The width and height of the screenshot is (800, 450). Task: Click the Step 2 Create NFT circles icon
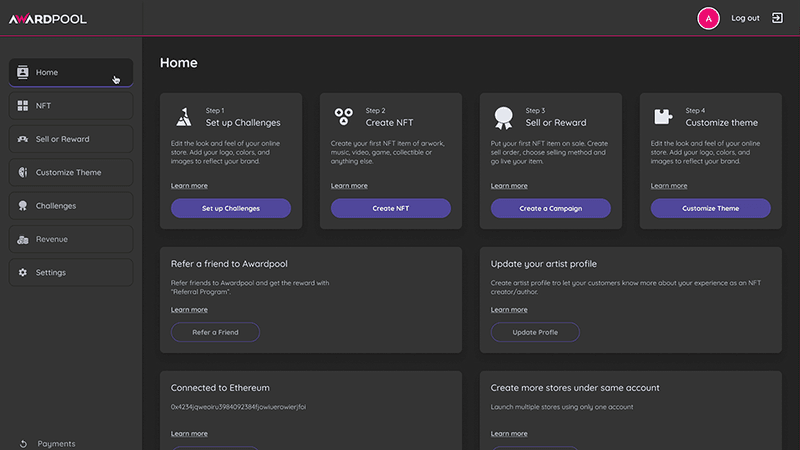343,116
